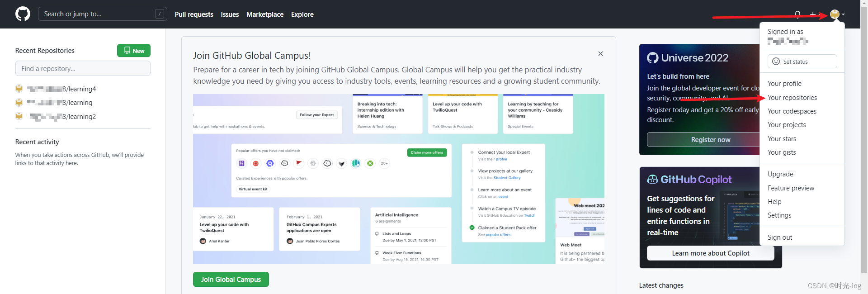Open Settings from the user menu
The image size is (868, 294).
779,215
